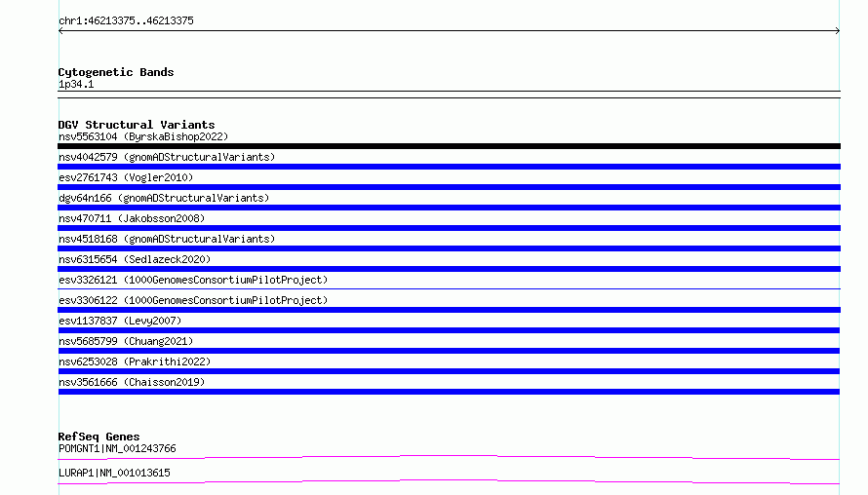Image resolution: width=868 pixels, height=495 pixels.
Task: Click the blue bar under dgv64n166
Action: (449, 208)
